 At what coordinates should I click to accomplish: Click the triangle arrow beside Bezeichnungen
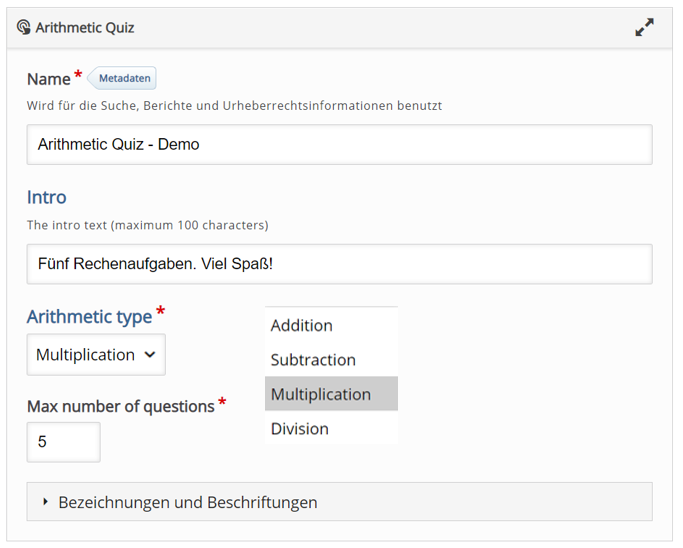[46, 502]
